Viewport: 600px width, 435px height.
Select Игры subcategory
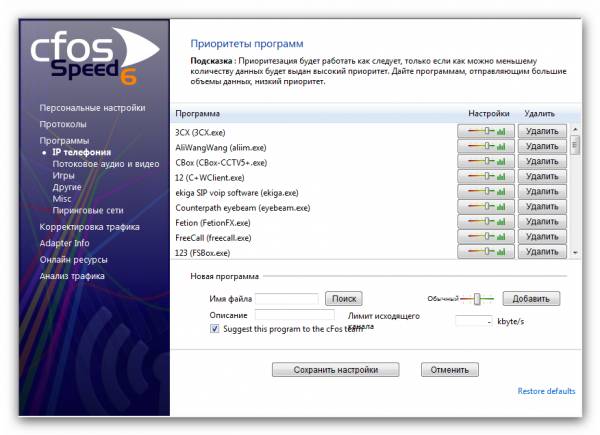(x=63, y=176)
